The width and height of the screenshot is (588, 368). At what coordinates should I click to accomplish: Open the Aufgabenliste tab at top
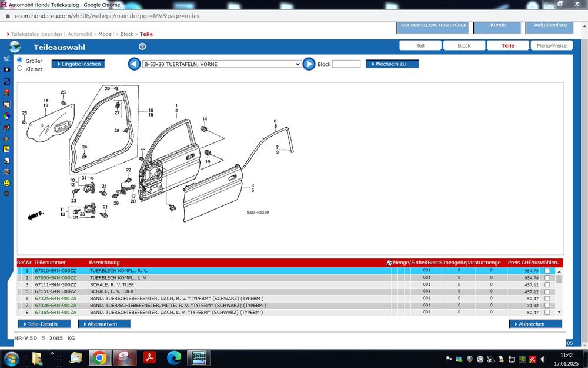(549, 28)
